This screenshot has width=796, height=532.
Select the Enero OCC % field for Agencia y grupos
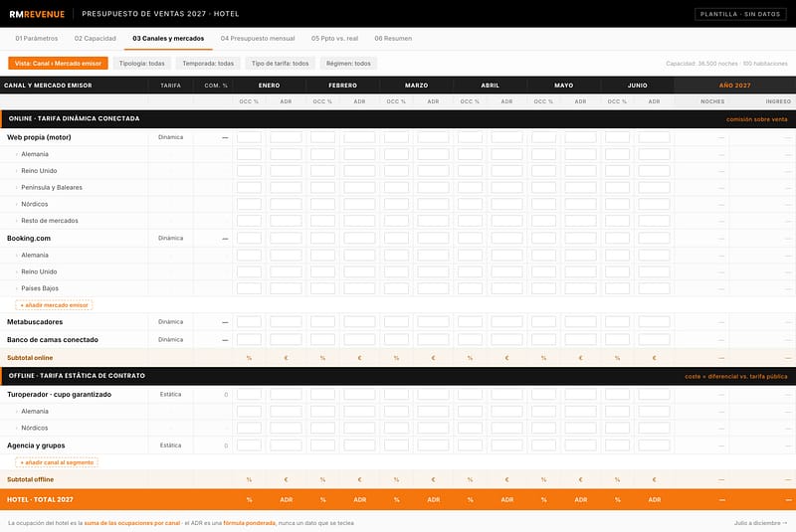(250, 445)
